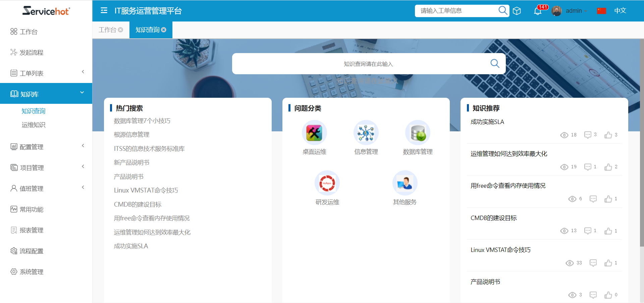The height and width of the screenshot is (303, 644).
Task: Click the 请输入工单信息 search field
Action: 456,11
